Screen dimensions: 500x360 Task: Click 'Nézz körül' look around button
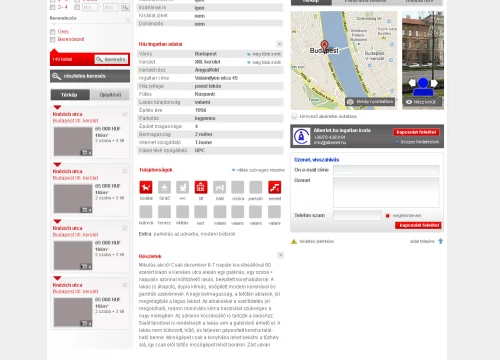click(x=422, y=102)
